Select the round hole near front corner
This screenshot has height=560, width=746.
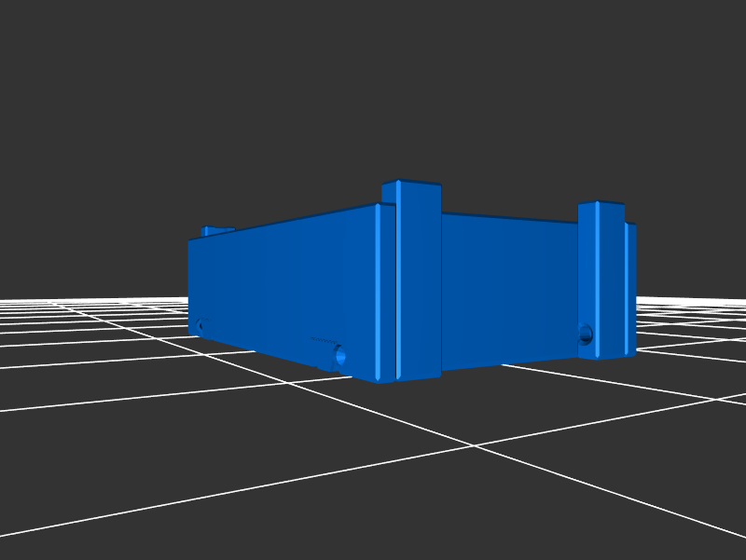click(x=338, y=355)
